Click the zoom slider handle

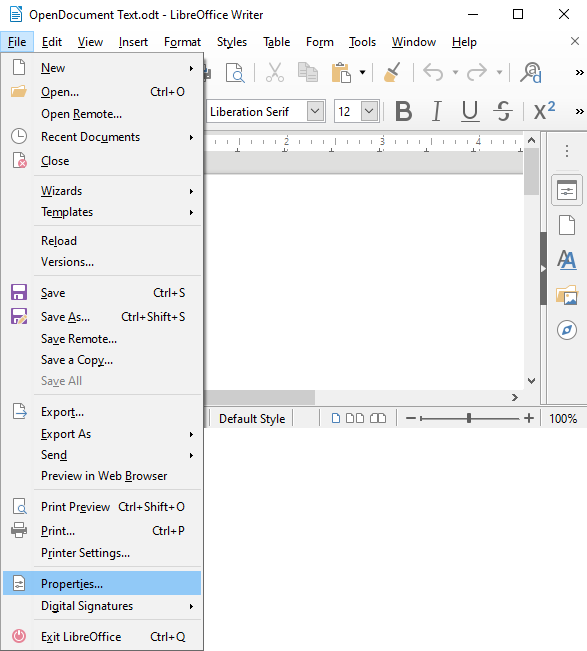(x=469, y=418)
